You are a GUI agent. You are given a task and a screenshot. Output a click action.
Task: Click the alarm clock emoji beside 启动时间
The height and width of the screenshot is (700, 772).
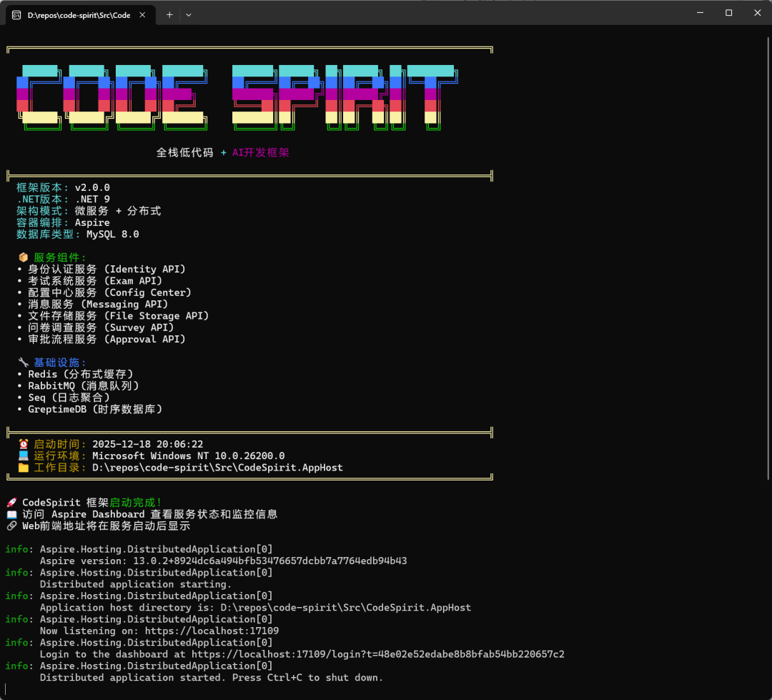coord(23,444)
